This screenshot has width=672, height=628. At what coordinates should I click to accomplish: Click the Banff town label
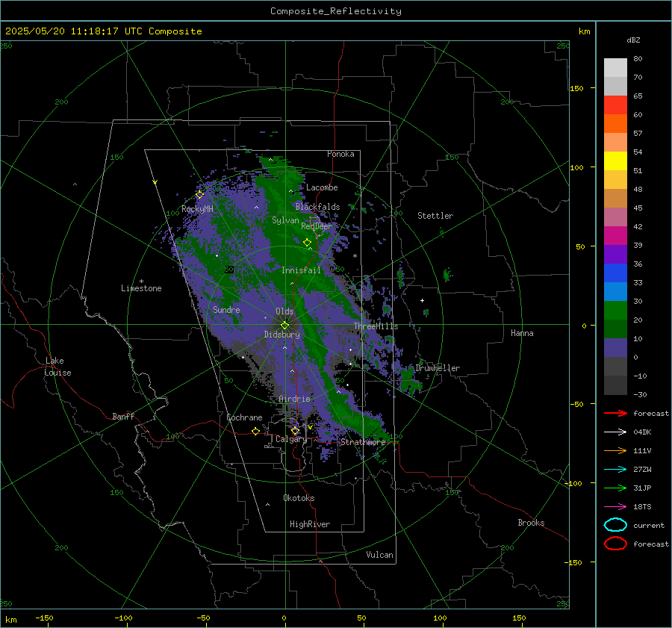[123, 417]
